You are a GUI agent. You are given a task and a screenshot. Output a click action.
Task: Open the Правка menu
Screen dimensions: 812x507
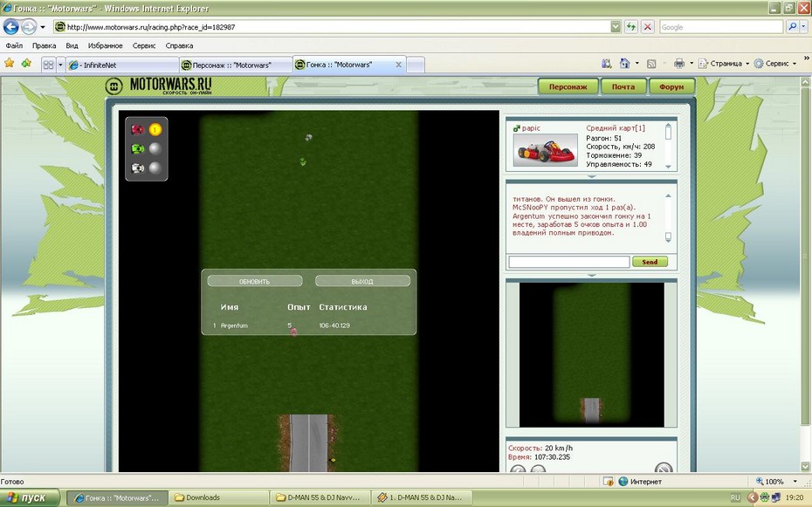click(44, 45)
